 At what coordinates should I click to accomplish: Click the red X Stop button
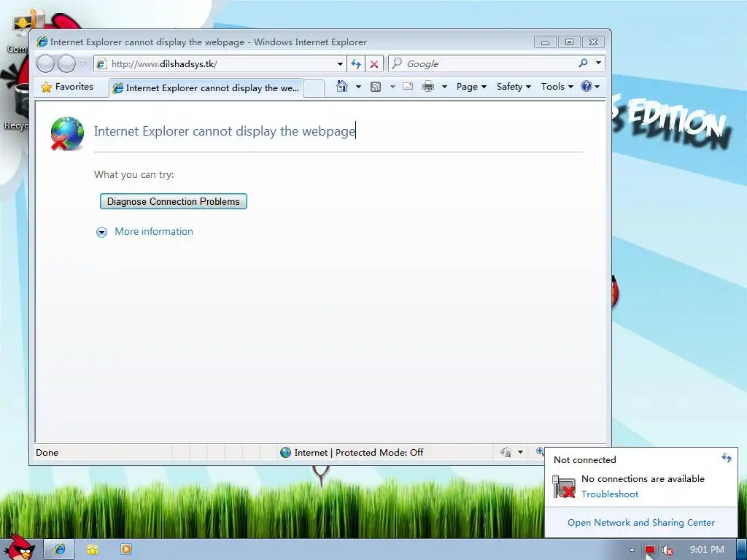click(374, 64)
